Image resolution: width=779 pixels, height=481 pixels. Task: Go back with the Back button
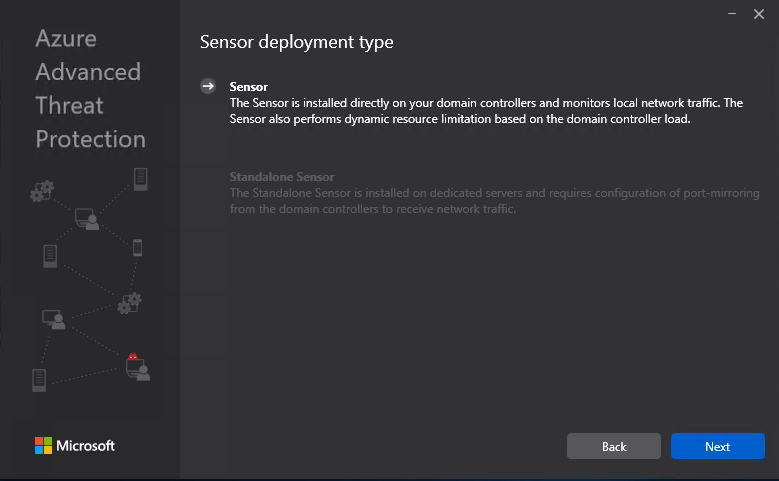click(613, 446)
